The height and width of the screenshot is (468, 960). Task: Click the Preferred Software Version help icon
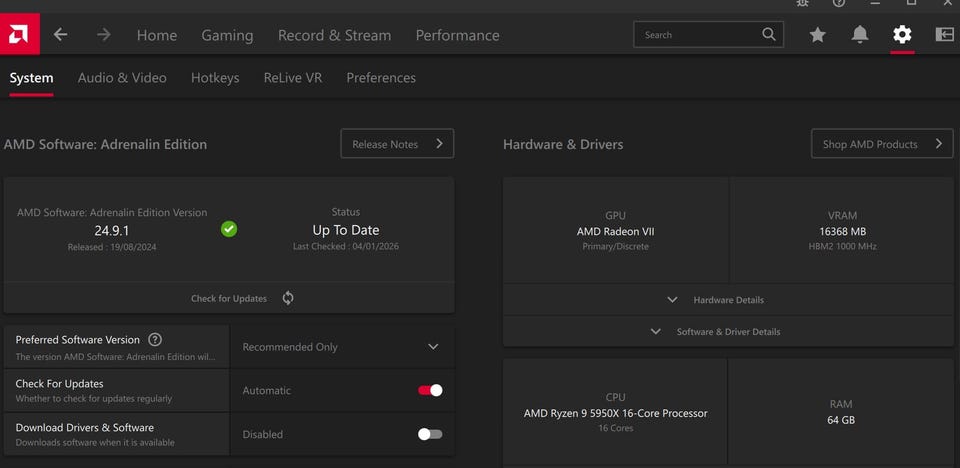[x=155, y=340]
